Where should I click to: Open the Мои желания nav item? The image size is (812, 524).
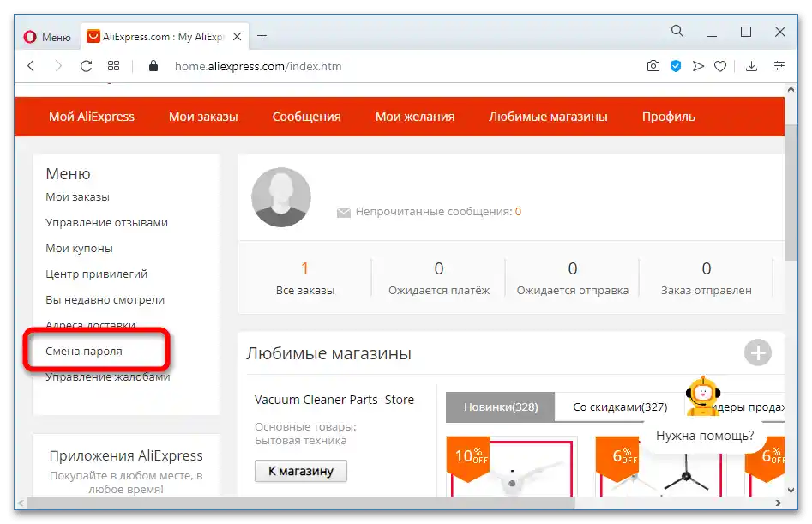415,117
